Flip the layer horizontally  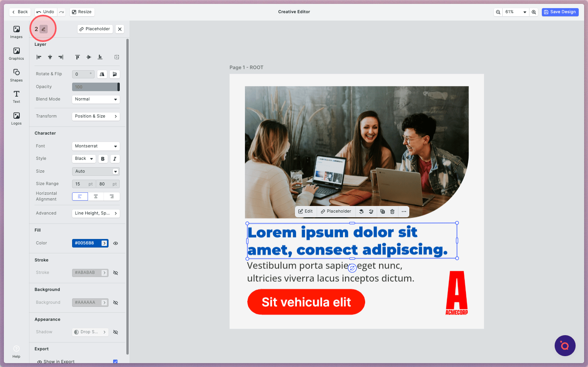[x=102, y=74]
